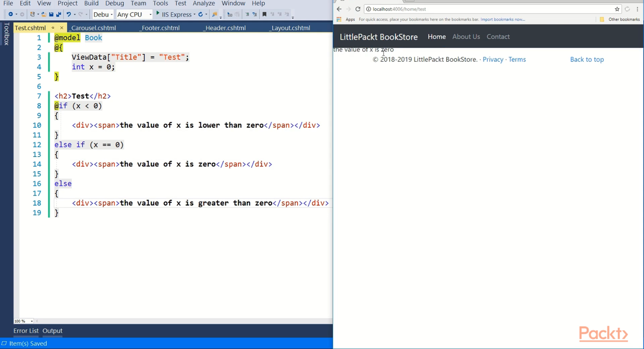
Task: Open the Chrome three-dot menu
Action: (638, 9)
